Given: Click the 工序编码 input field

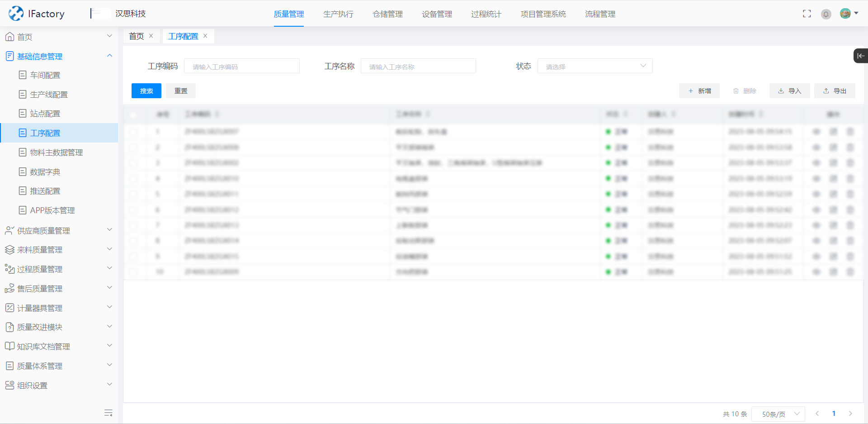Looking at the screenshot, I should 241,67.
